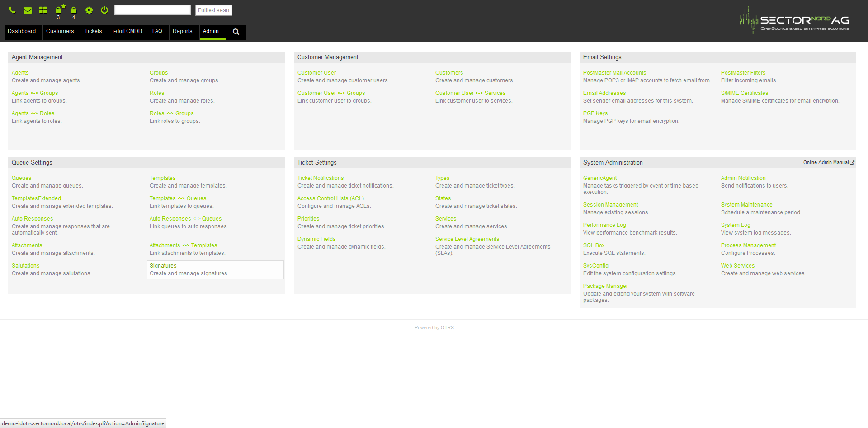The width and height of the screenshot is (868, 428).
Task: Open Email Addresses settings
Action: tap(604, 93)
